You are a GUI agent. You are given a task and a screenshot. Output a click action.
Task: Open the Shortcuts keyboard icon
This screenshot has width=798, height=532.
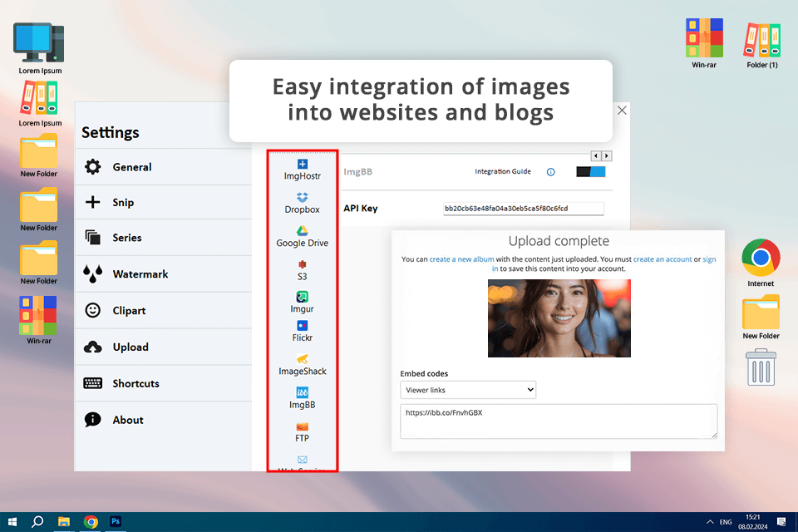(x=92, y=383)
